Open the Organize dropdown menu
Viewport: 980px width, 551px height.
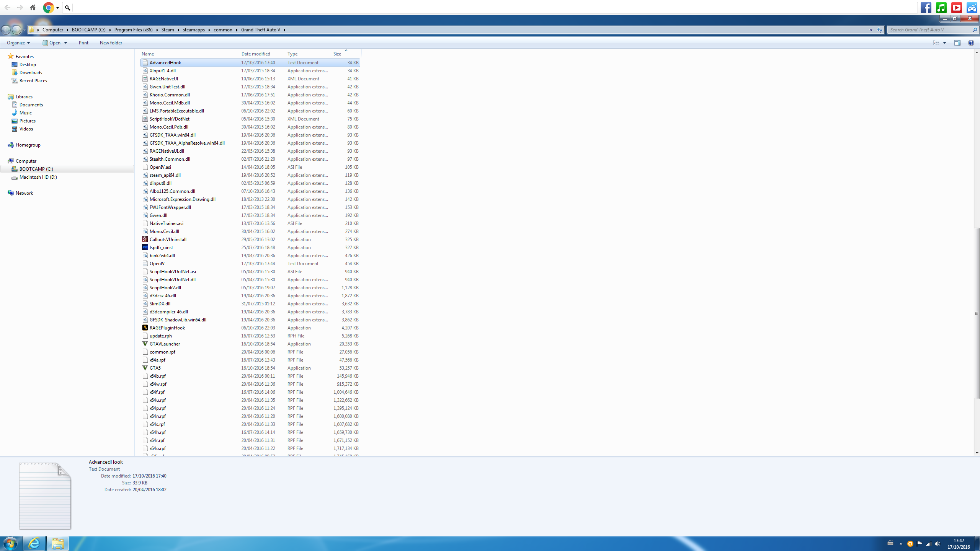18,43
